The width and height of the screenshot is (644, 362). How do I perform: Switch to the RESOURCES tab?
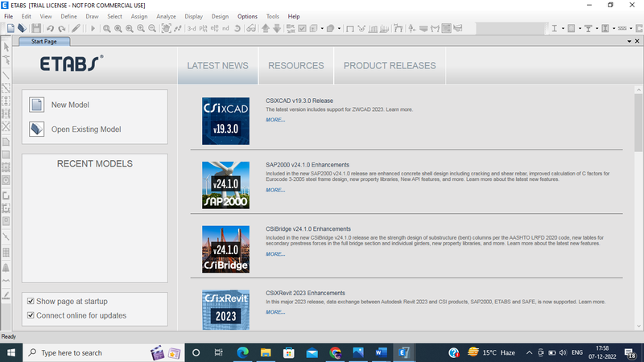click(x=296, y=66)
